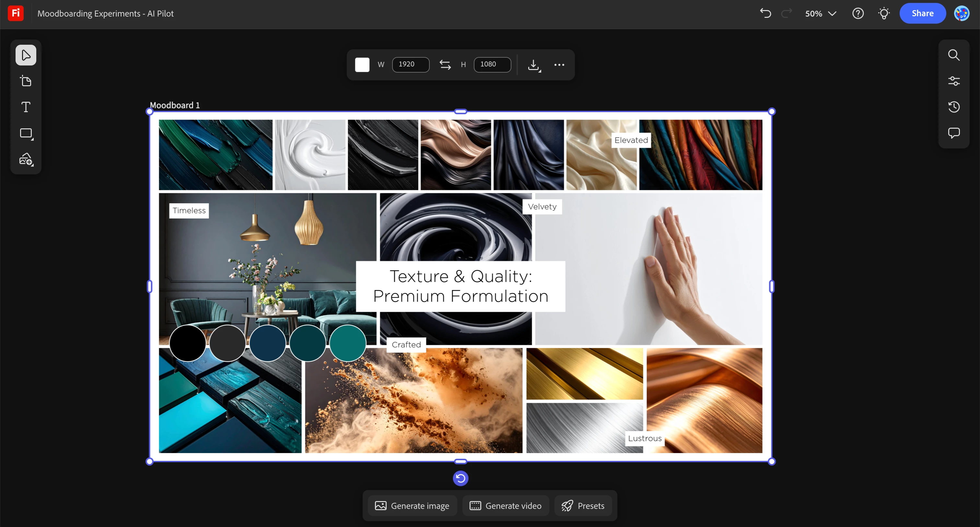Select the pointer (Select) tool
Screen dimensions: 980x527
(26, 55)
